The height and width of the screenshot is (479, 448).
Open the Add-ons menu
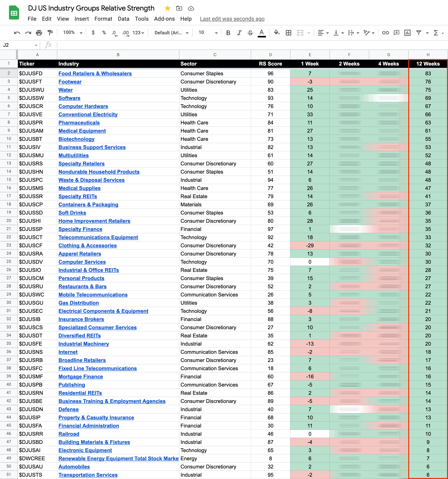[164, 19]
